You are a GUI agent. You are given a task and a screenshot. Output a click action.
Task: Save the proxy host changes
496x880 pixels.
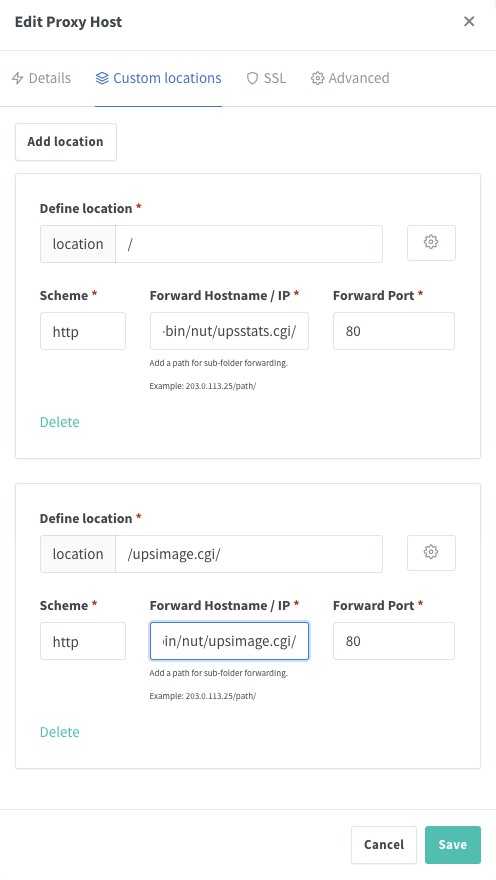pyautogui.click(x=453, y=845)
